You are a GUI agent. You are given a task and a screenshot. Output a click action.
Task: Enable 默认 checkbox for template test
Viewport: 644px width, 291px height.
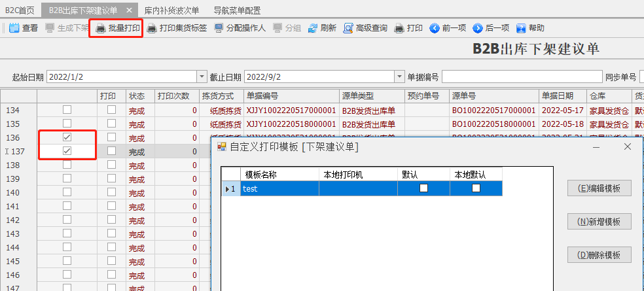(x=423, y=188)
